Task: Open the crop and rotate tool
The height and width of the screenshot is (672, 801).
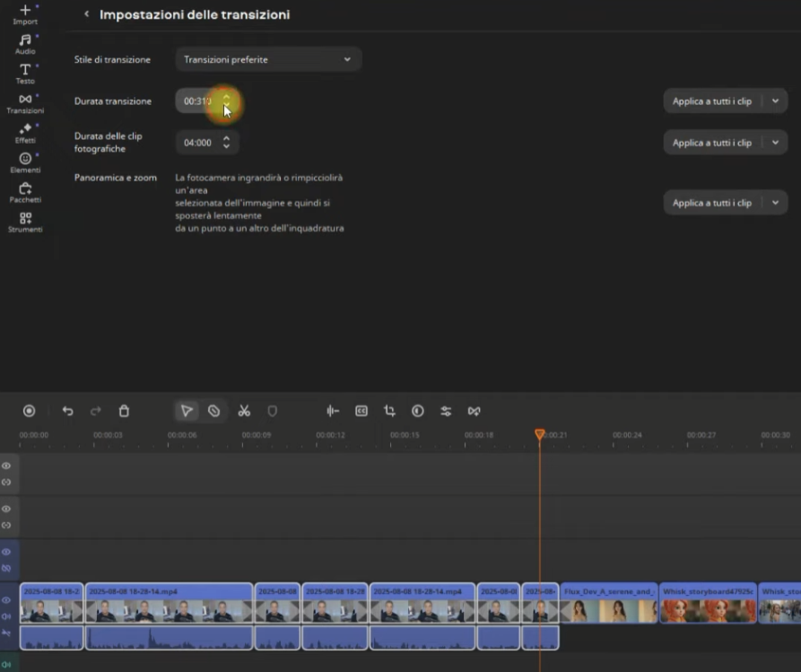Action: click(390, 411)
